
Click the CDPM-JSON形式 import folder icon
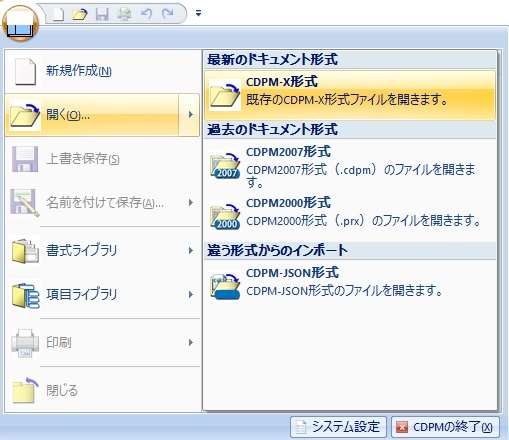click(225, 286)
